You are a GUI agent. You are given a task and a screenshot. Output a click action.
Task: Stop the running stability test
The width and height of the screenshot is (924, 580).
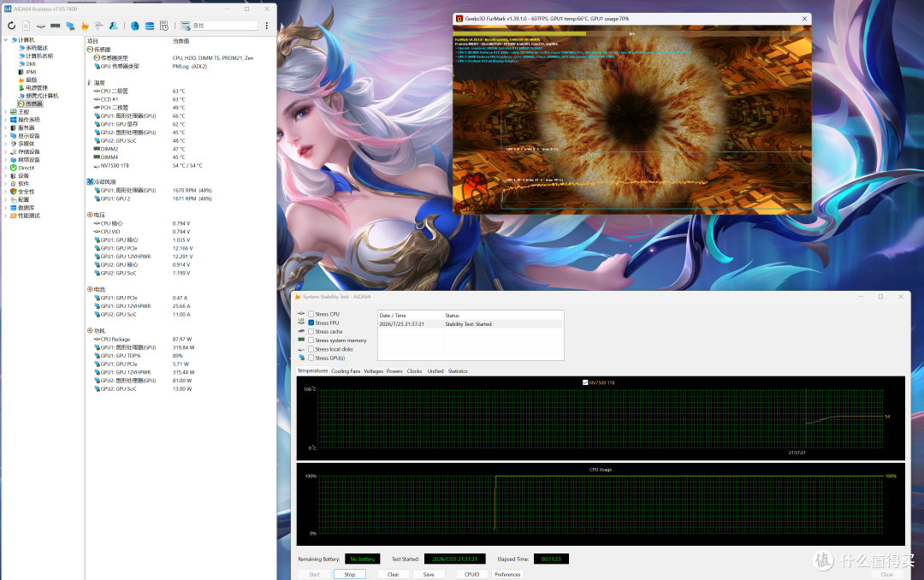349,574
